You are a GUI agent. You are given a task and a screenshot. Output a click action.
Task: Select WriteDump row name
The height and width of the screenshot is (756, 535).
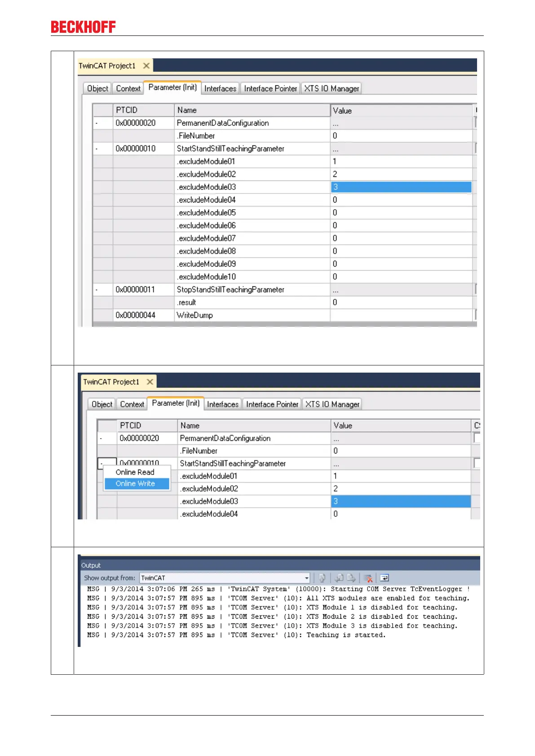coord(252,315)
